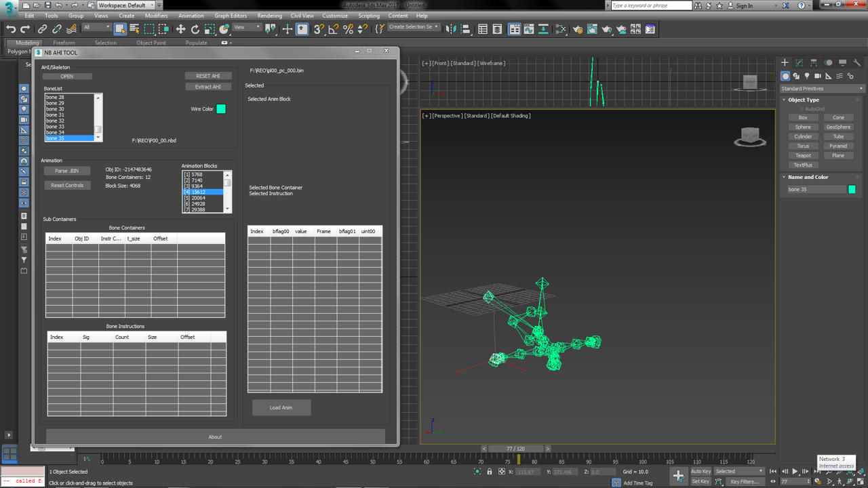Activate the Select and Scale tool

pyautogui.click(x=210, y=29)
